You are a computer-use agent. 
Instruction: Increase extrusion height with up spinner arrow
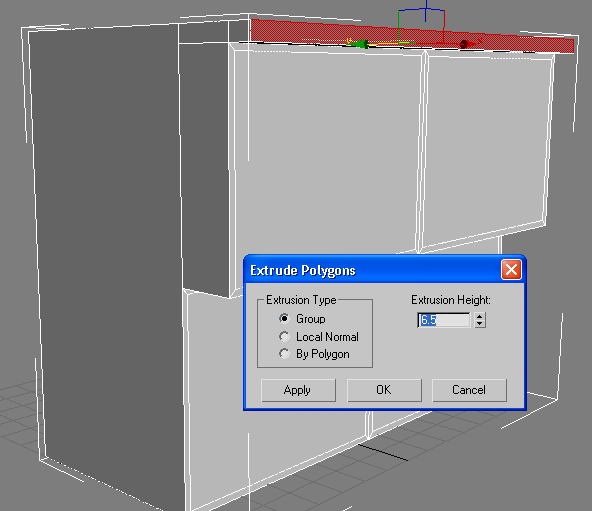(480, 316)
